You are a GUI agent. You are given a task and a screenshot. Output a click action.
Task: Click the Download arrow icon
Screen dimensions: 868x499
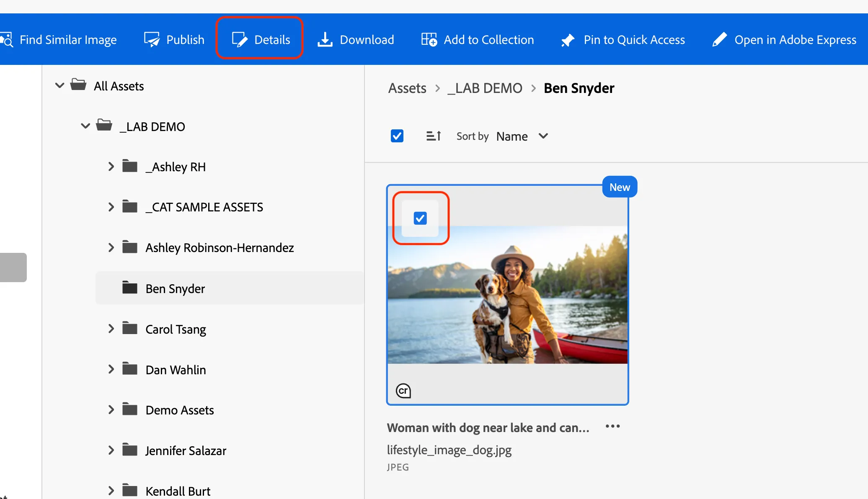[x=325, y=40]
